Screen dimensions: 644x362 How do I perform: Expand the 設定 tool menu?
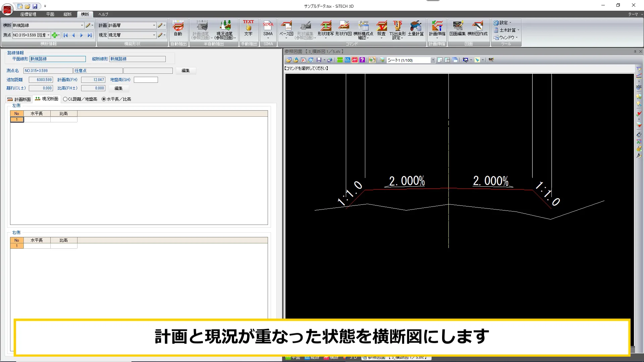click(x=502, y=23)
